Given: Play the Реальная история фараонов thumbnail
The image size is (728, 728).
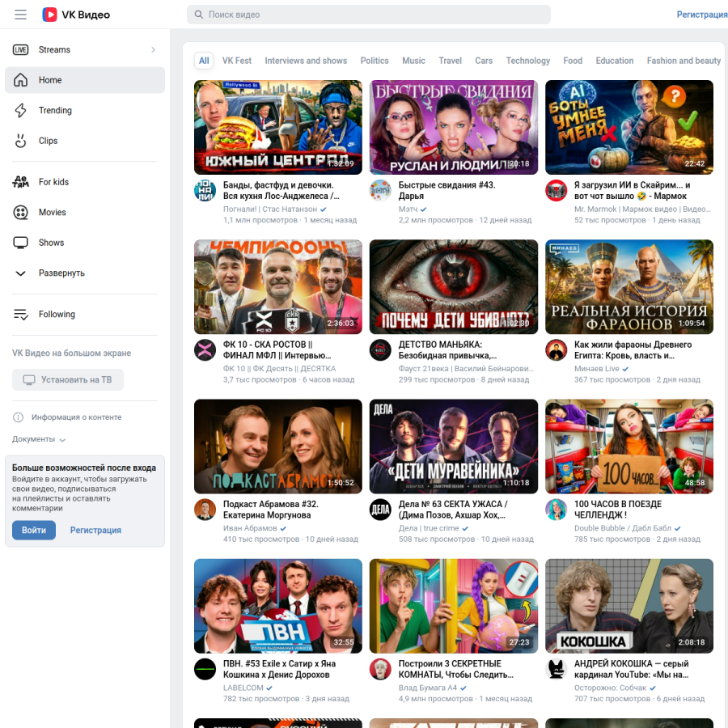Looking at the screenshot, I should pos(629,287).
